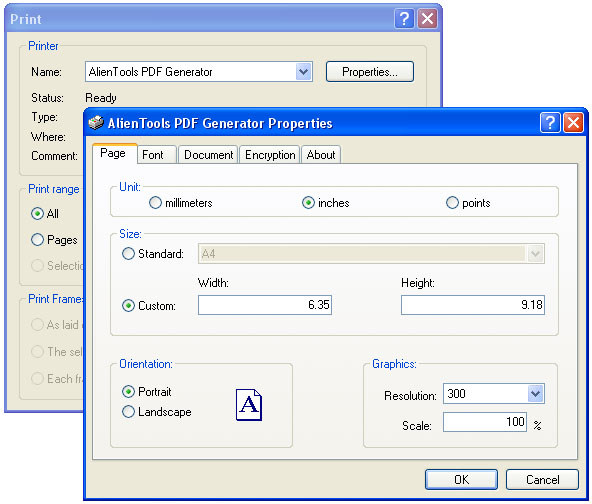Click the OK button
This screenshot has height=504, width=592.
tap(461, 479)
